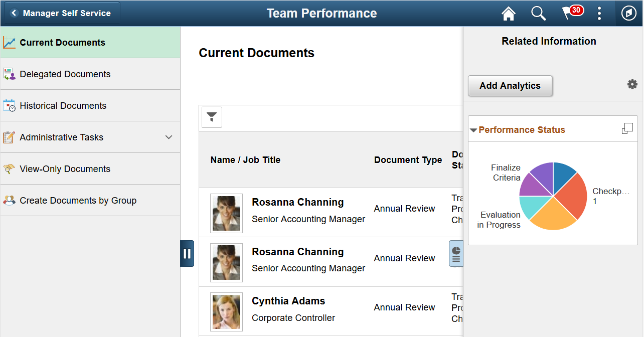Collapse the left navigation panel handle
The image size is (644, 337).
[x=187, y=253]
